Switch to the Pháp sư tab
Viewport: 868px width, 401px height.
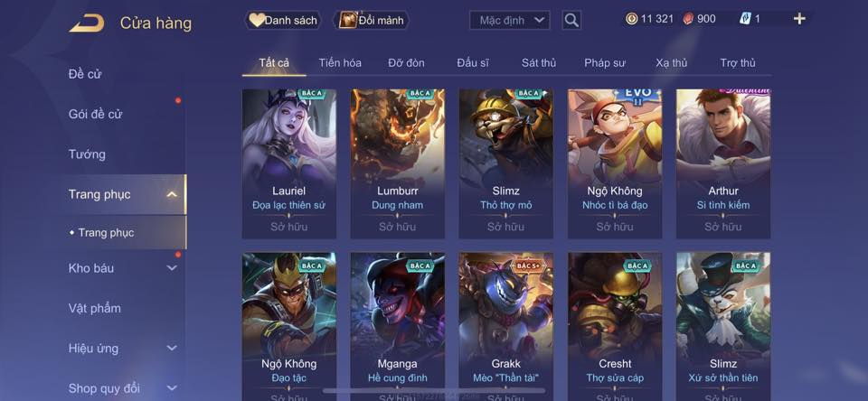point(605,63)
